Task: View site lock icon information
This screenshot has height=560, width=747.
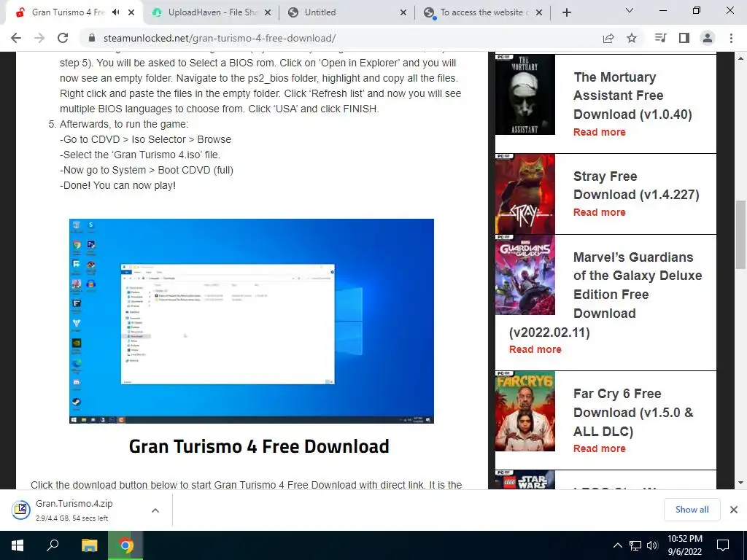Action: click(92, 38)
